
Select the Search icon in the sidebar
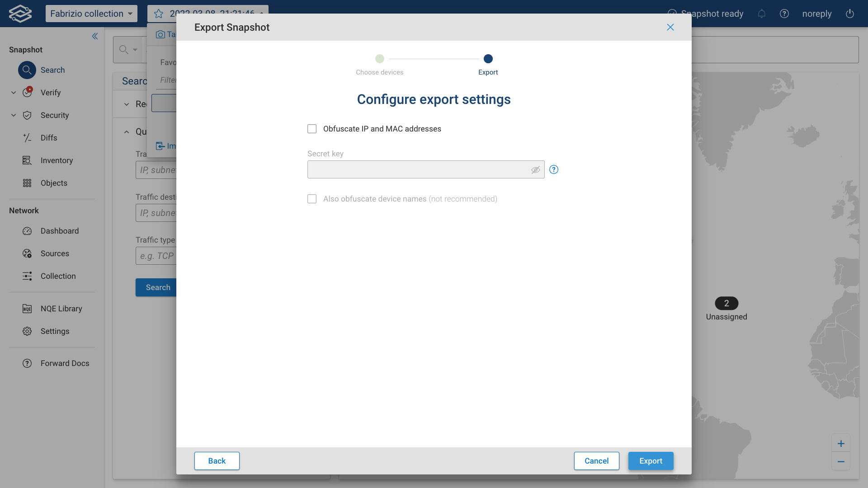pos(27,70)
